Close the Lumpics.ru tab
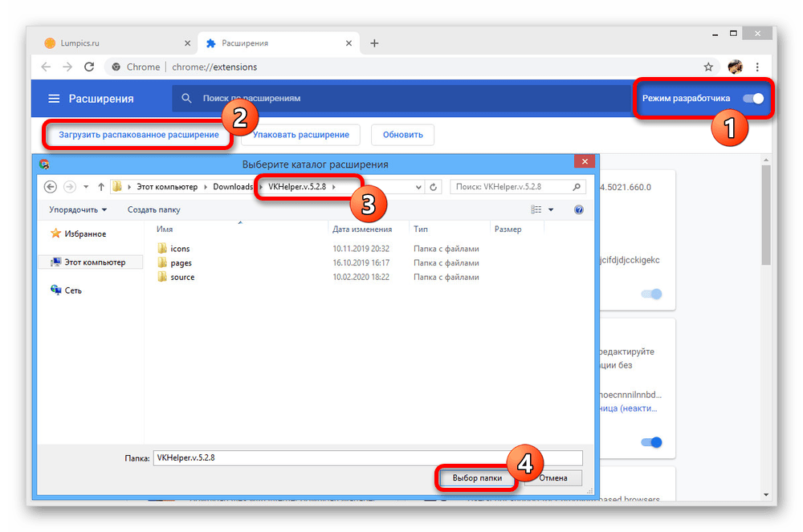The width and height of the screenshot is (803, 532). click(187, 43)
